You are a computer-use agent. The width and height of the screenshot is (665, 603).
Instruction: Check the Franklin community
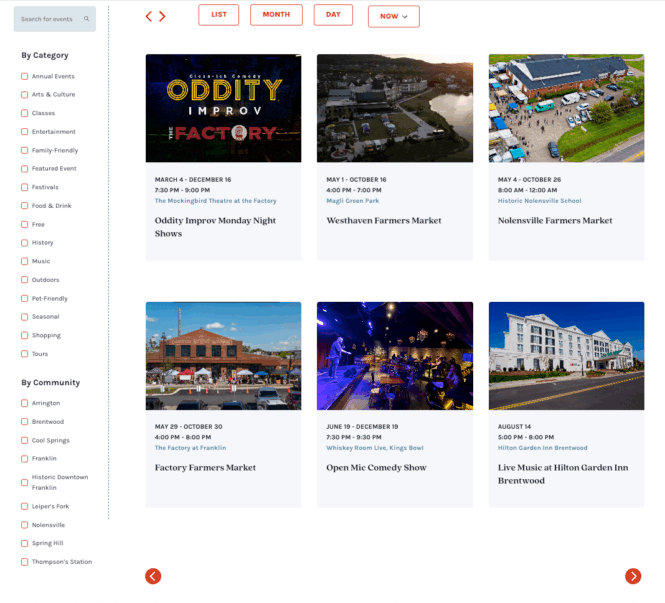(x=25, y=459)
